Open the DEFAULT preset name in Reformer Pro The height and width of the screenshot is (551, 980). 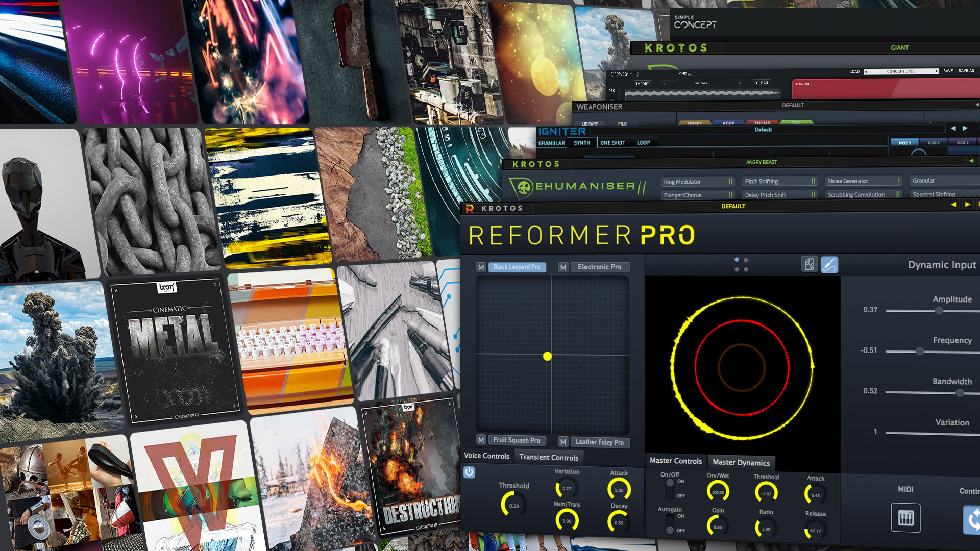pos(733,206)
